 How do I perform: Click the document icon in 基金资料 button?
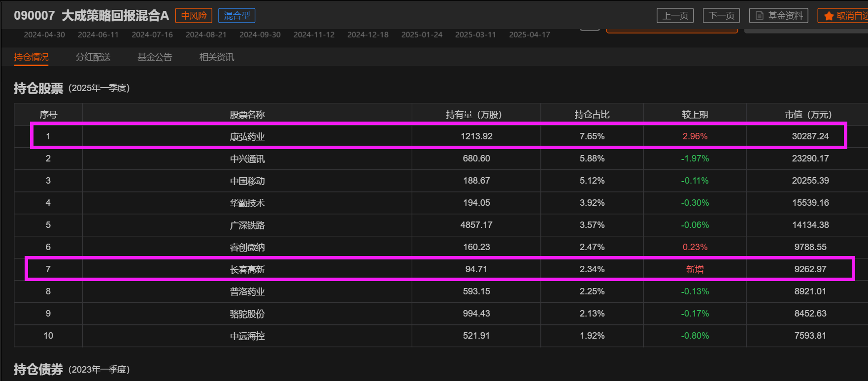759,16
